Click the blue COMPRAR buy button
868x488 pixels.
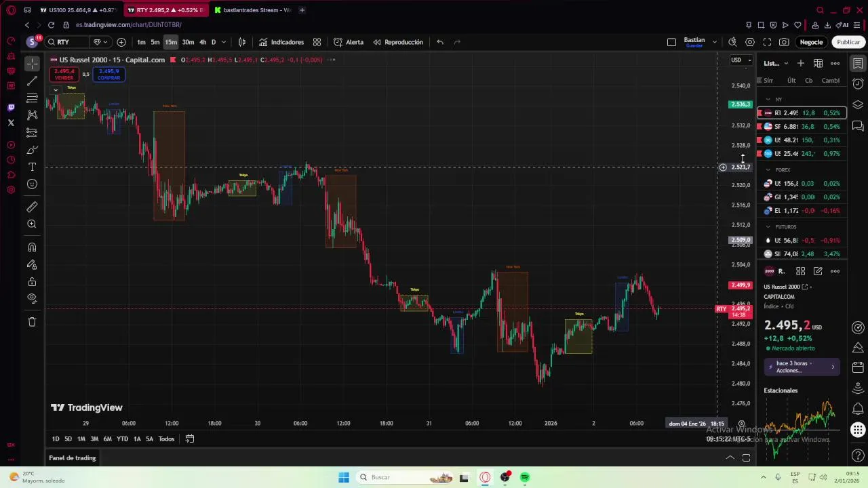(x=108, y=74)
